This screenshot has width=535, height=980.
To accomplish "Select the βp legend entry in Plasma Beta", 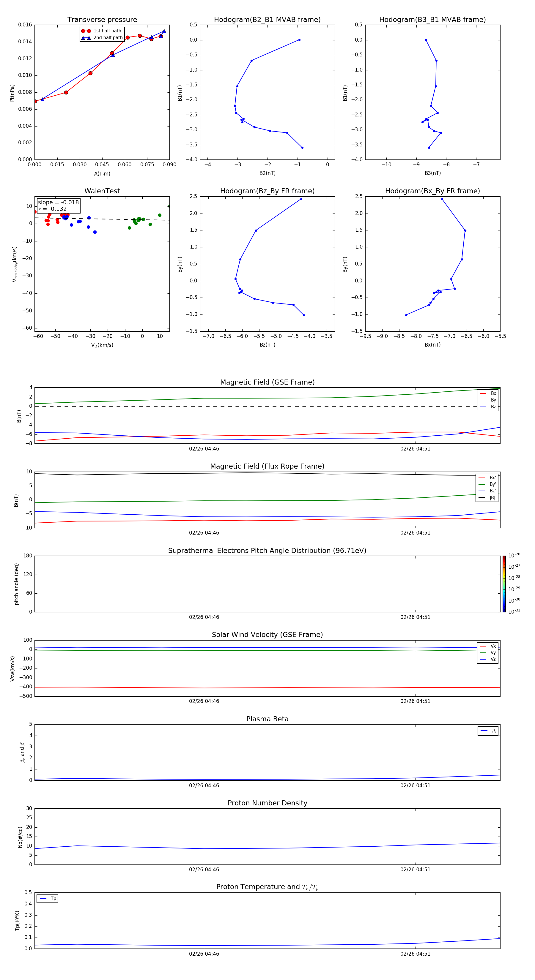I will tap(488, 731).
